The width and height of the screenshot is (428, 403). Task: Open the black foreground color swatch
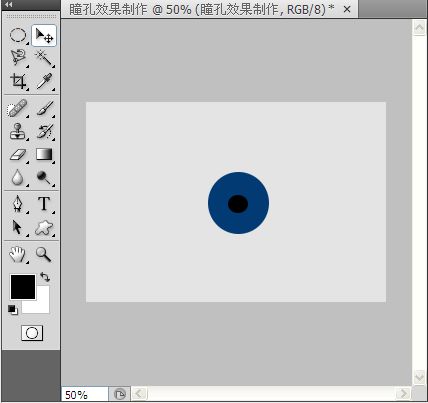coord(23,287)
